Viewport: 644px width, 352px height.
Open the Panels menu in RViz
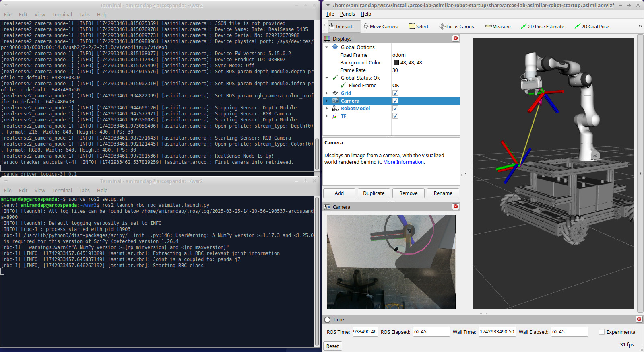tap(347, 14)
